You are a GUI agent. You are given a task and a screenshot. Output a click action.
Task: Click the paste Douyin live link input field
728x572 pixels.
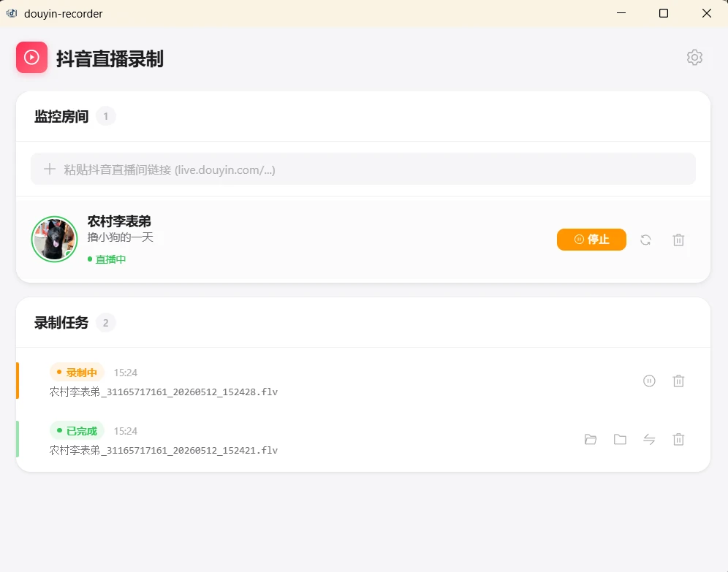click(363, 169)
